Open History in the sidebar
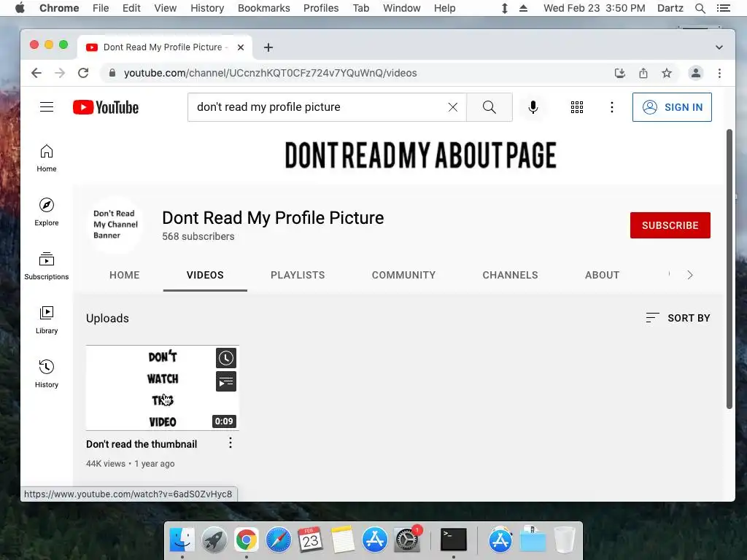The width and height of the screenshot is (747, 560). pos(46,374)
